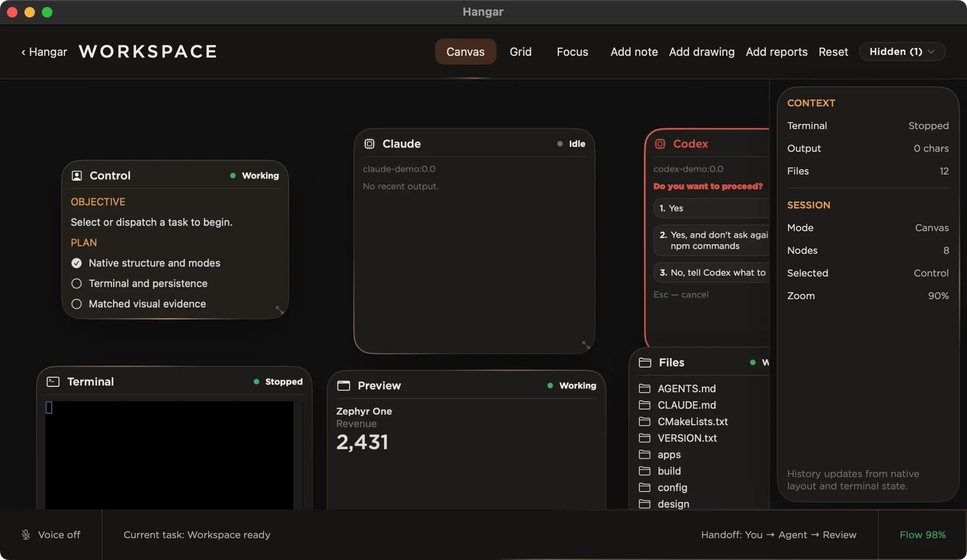Image resolution: width=967 pixels, height=560 pixels.
Task: Click the 2,431 revenue figure
Action: [x=362, y=442]
